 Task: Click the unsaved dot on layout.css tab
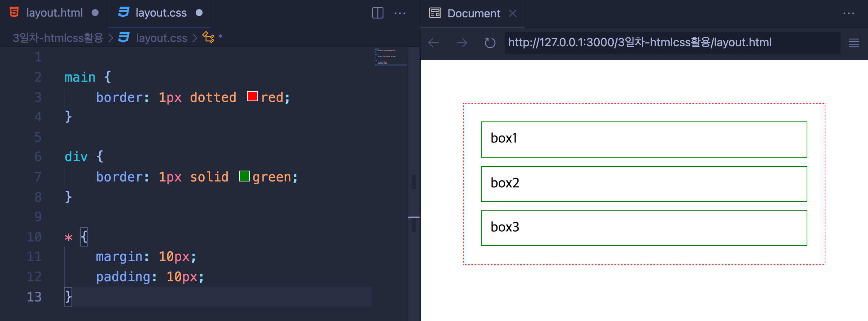(199, 13)
